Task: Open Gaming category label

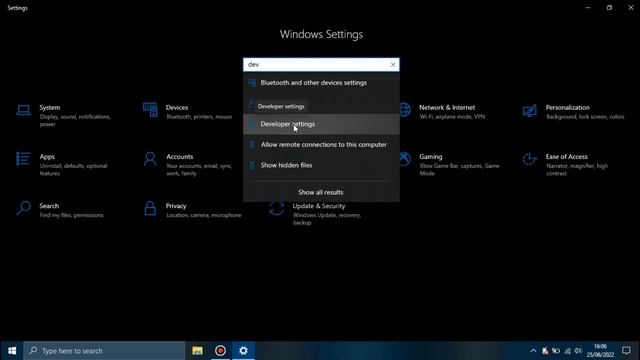Action: (x=431, y=157)
